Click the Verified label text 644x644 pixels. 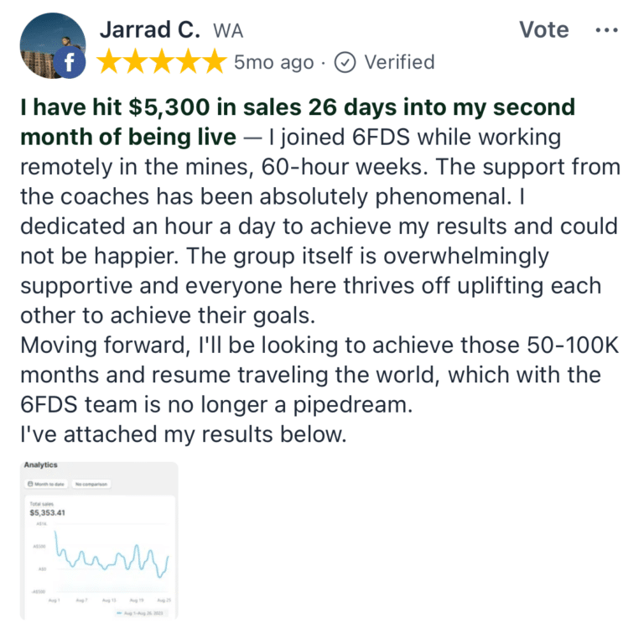click(x=399, y=62)
